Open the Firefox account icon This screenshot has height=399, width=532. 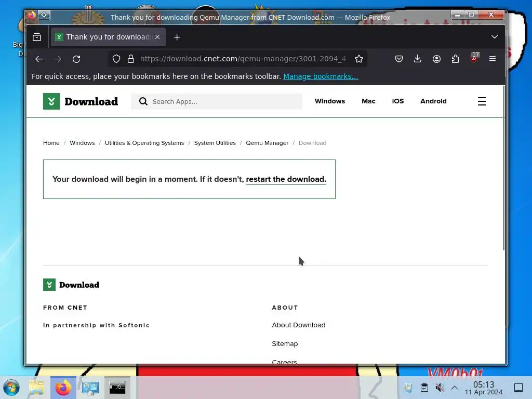click(x=436, y=59)
